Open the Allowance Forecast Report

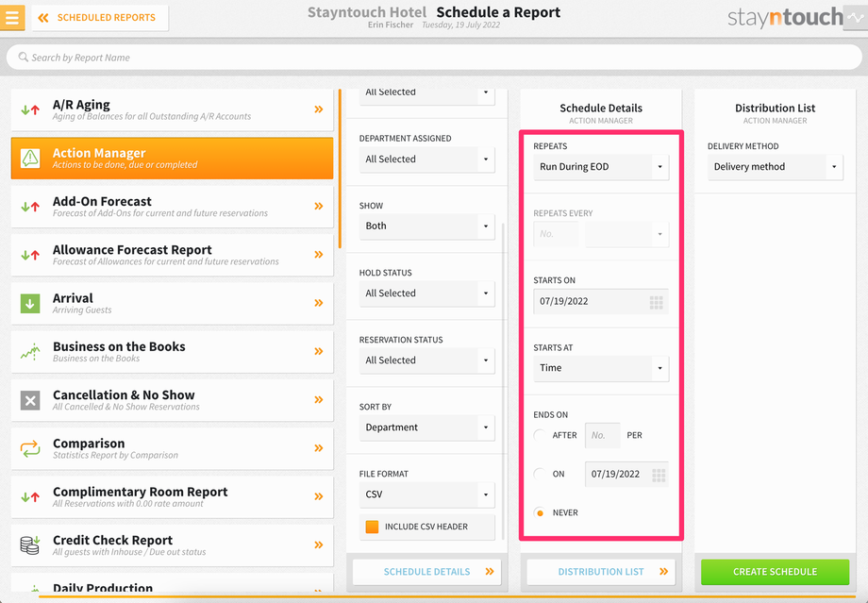click(172, 255)
